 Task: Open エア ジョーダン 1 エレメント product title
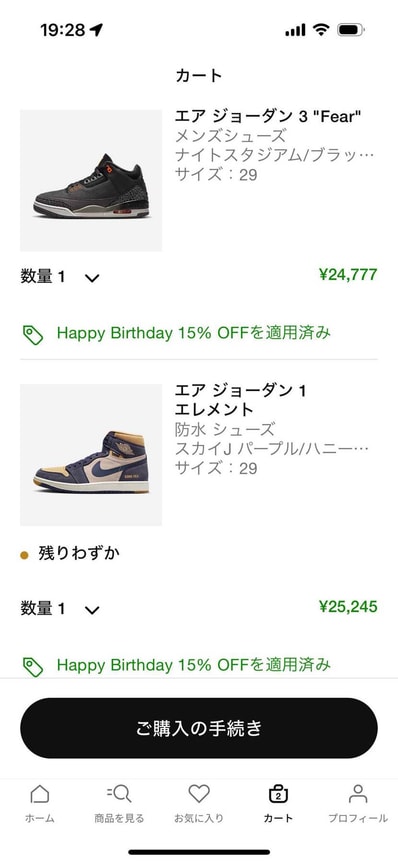tap(241, 400)
